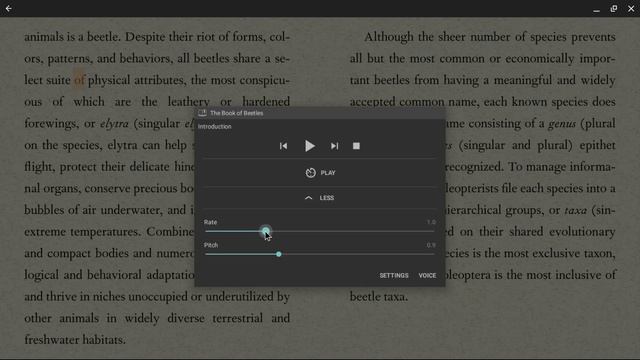Viewport: 640px width, 360px height.
Task: Click the italic word 'genus'
Action: pyautogui.click(x=562, y=124)
